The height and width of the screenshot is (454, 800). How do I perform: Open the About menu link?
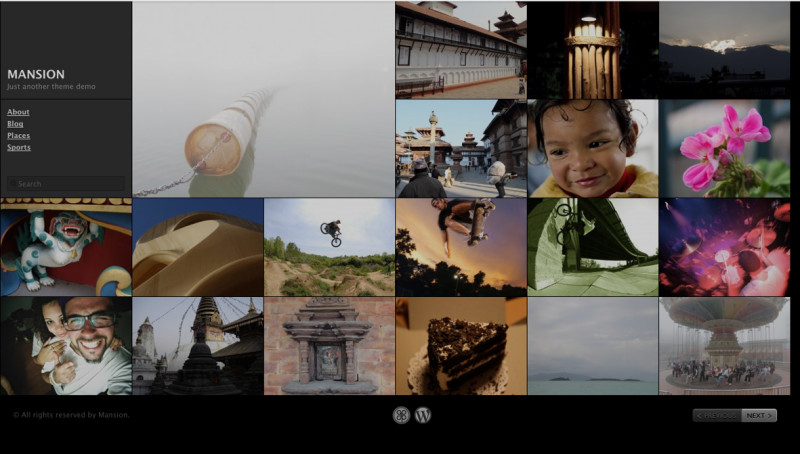pyautogui.click(x=18, y=112)
